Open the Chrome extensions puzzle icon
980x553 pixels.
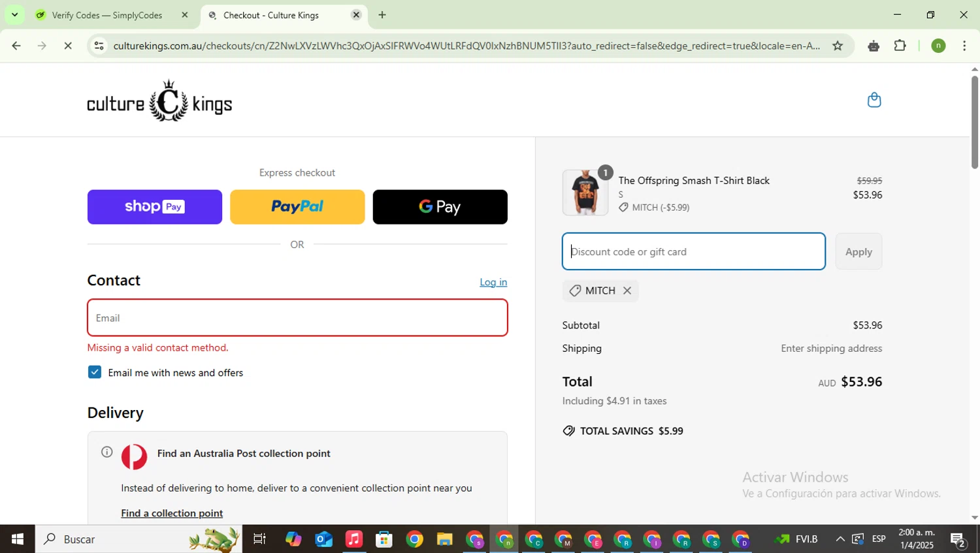pyautogui.click(x=900, y=46)
